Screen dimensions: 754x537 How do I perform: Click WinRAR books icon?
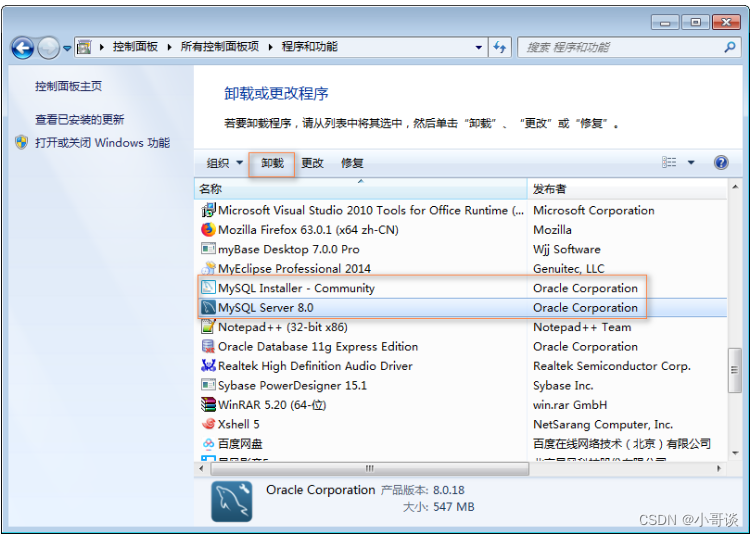point(208,404)
